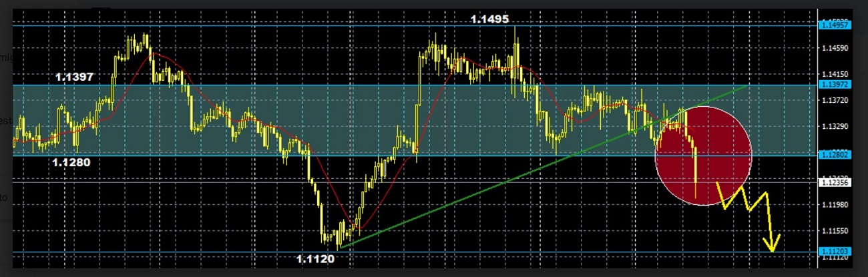The height and width of the screenshot is (277, 868).
Task: Select the current price 1.12356 marker
Action: click(x=833, y=181)
